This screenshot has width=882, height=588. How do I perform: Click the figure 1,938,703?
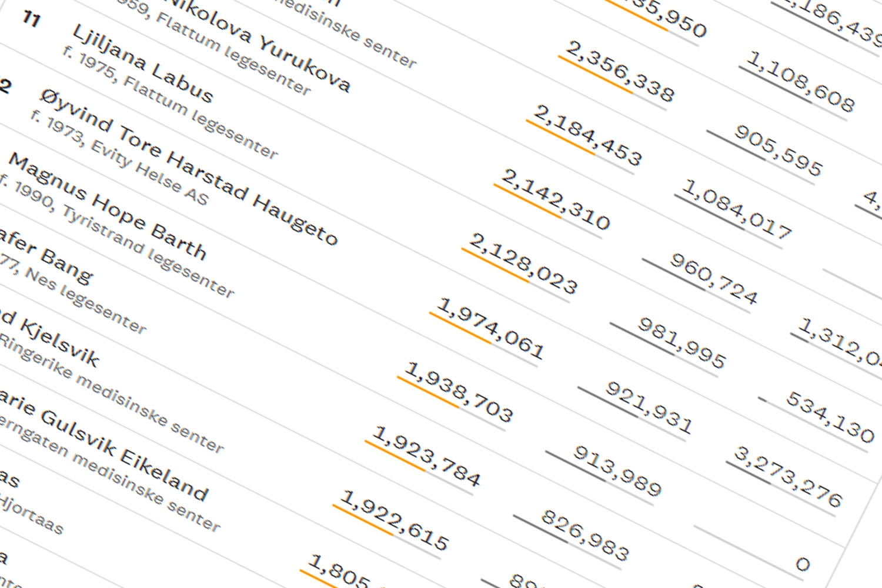[x=459, y=392]
